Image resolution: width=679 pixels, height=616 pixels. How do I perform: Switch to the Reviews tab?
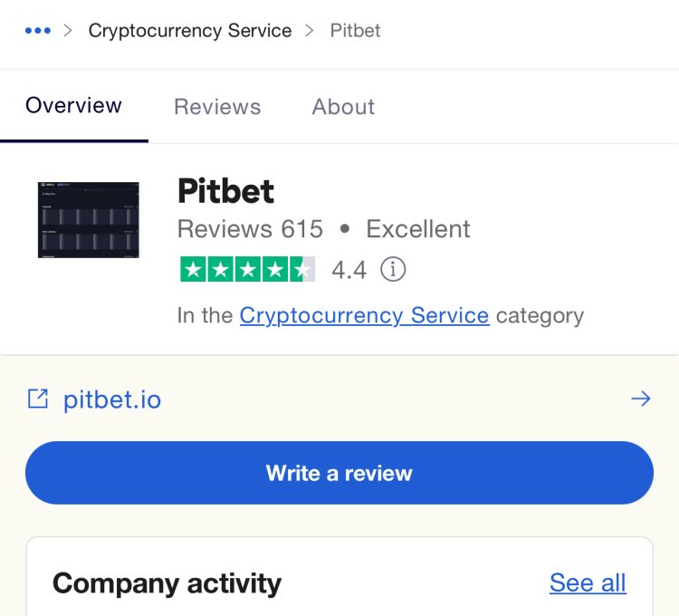217,107
